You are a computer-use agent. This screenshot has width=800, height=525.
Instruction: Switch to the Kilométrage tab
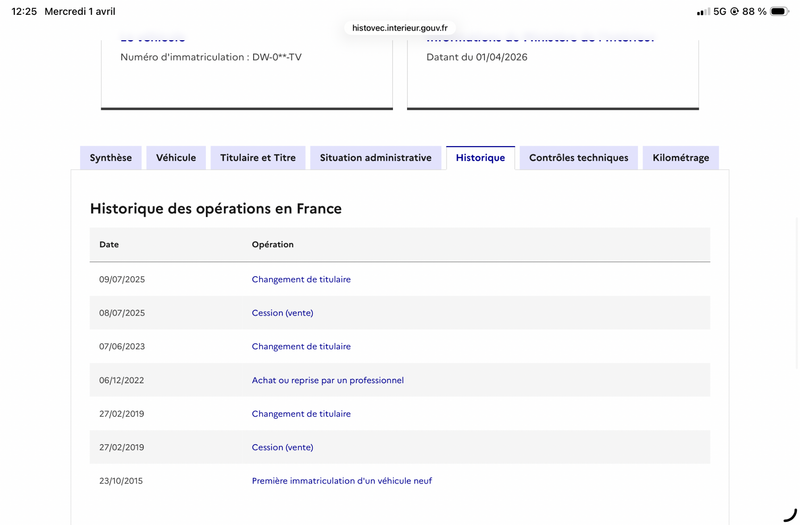(x=681, y=158)
